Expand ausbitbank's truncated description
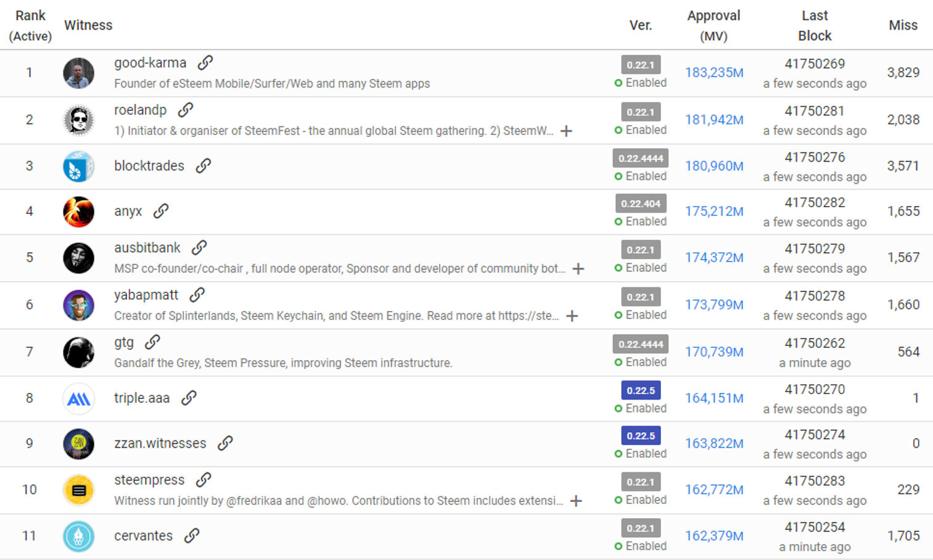Image resolution: width=933 pixels, height=560 pixels. 578,269
